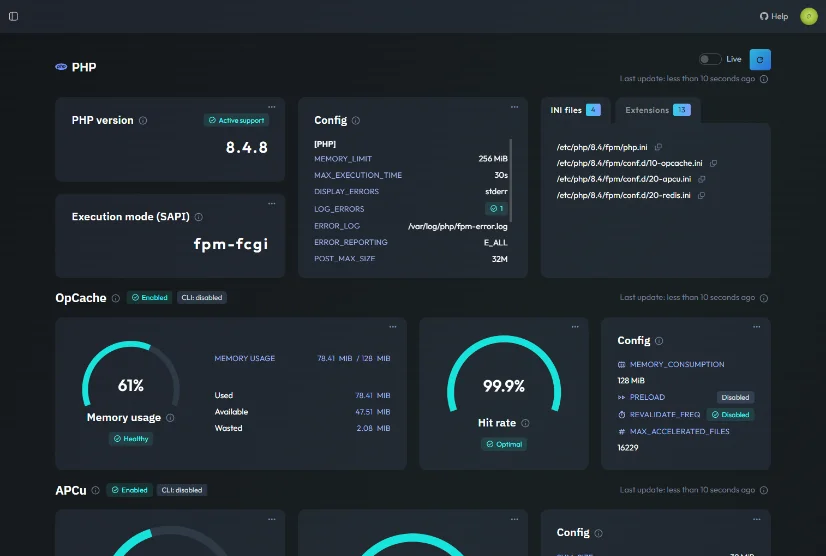
Task: Click the 61% memory usage gauge
Action: (x=131, y=375)
